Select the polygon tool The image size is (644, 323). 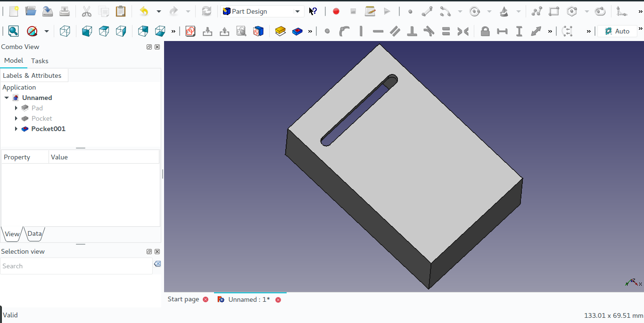(572, 11)
